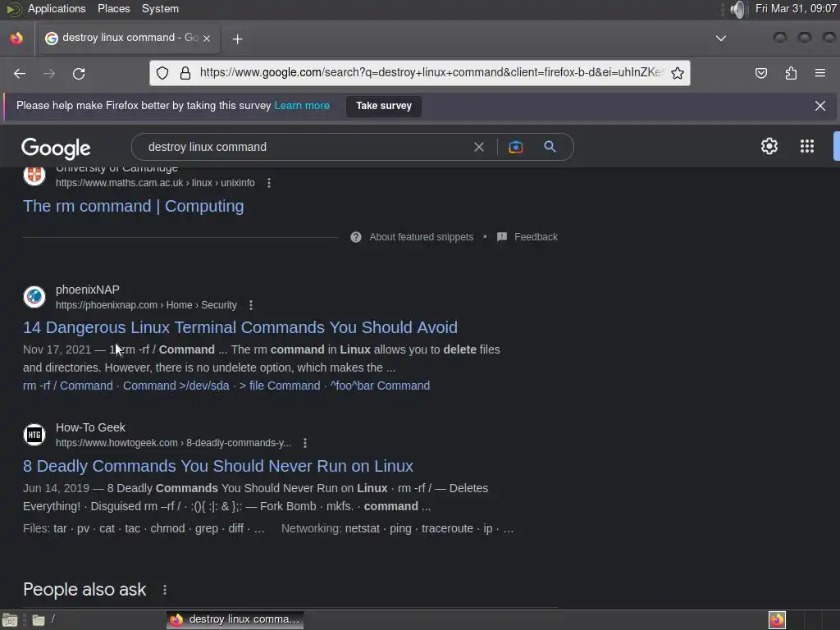This screenshot has width=840, height=630.
Task: Open more options for How-To Geek result
Action: point(305,443)
